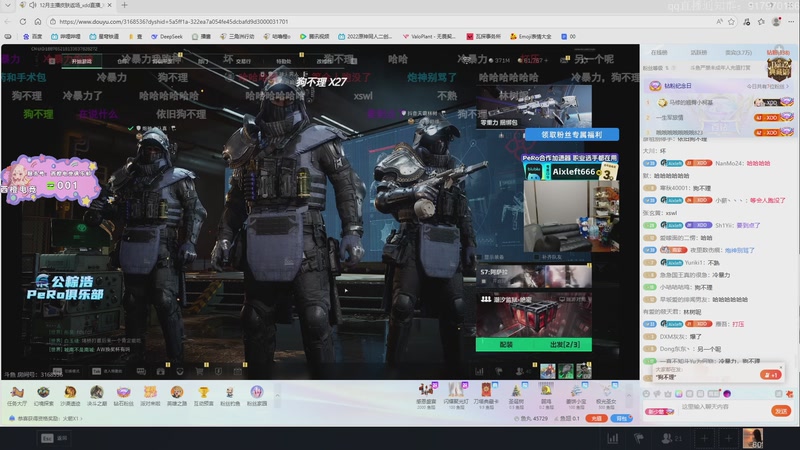Click the Esc 返回 back button
This screenshot has width=800, height=450.
[x=54, y=438]
